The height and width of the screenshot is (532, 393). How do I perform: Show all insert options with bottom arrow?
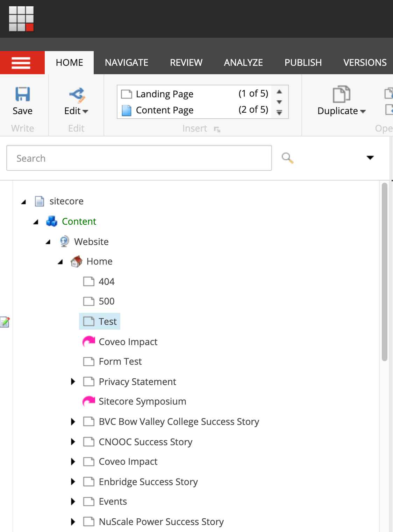click(x=279, y=113)
